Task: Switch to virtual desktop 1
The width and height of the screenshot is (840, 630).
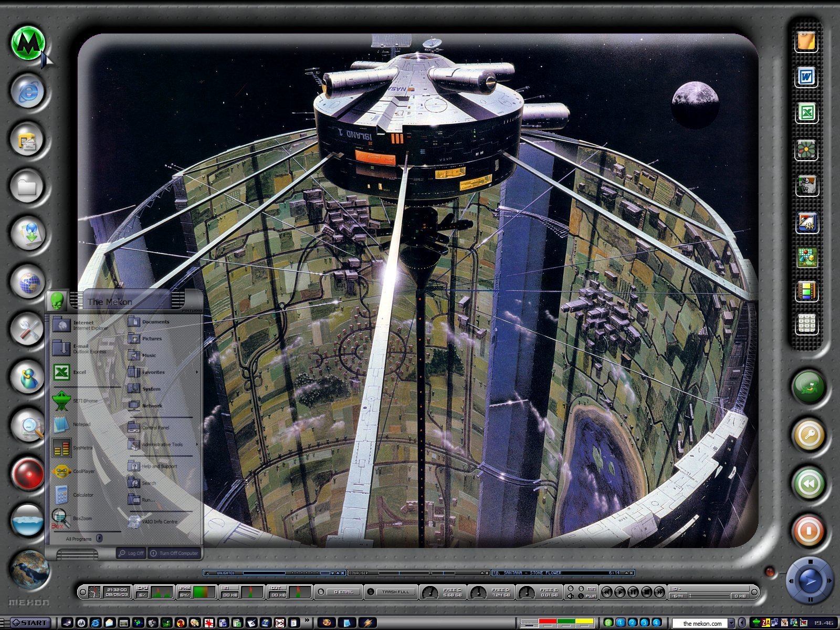Action: [621, 623]
